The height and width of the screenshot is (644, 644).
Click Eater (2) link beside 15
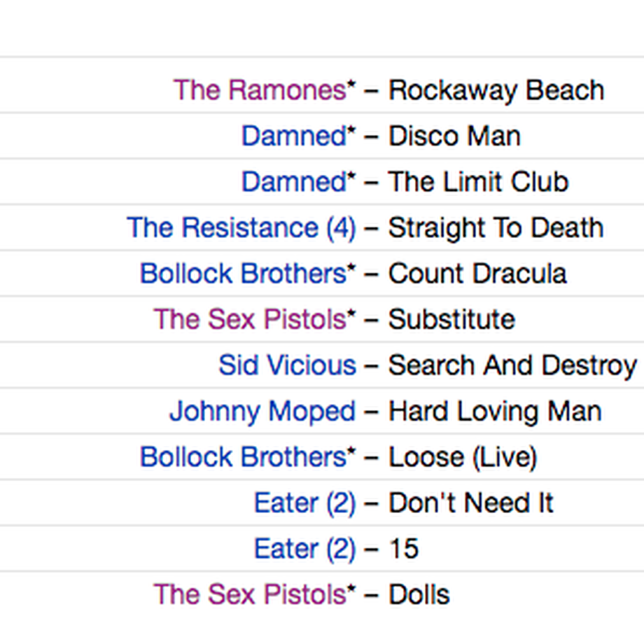point(304,549)
